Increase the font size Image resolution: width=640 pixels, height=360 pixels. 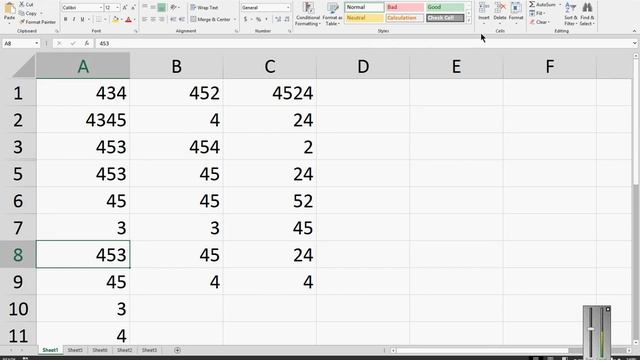(x=125, y=8)
